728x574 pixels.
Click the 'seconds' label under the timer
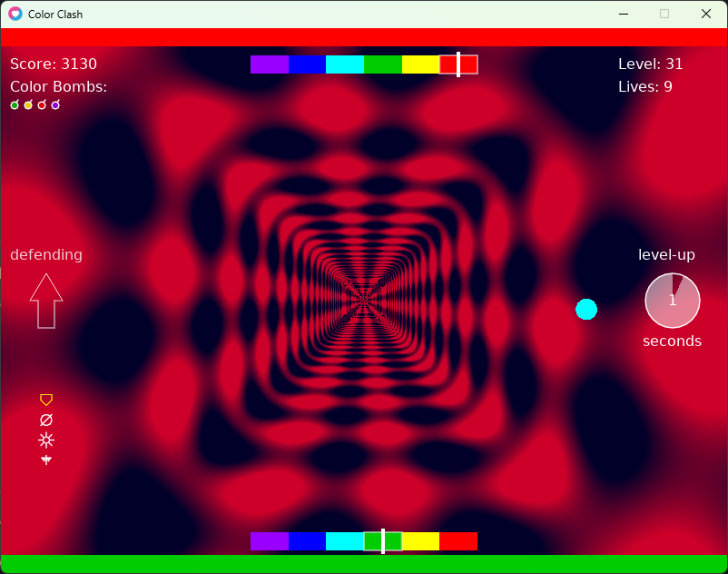click(673, 341)
